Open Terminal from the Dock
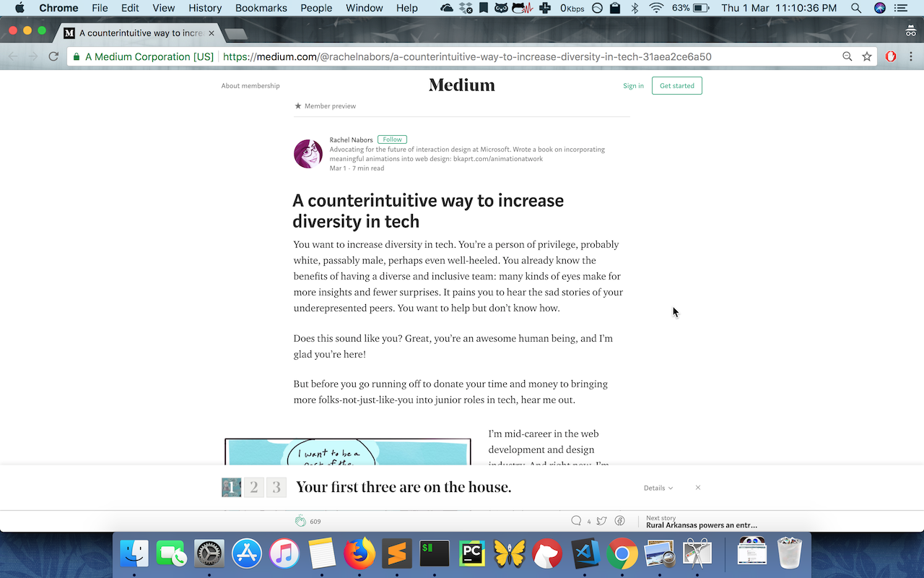 point(435,554)
